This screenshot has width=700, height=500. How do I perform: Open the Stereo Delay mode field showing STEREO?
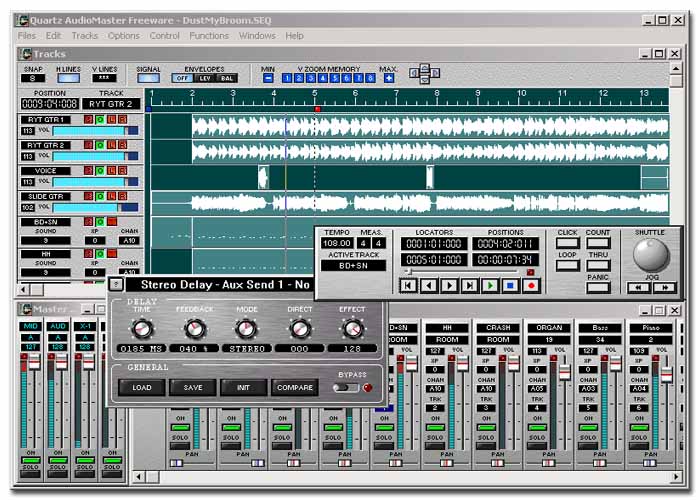[x=246, y=349]
